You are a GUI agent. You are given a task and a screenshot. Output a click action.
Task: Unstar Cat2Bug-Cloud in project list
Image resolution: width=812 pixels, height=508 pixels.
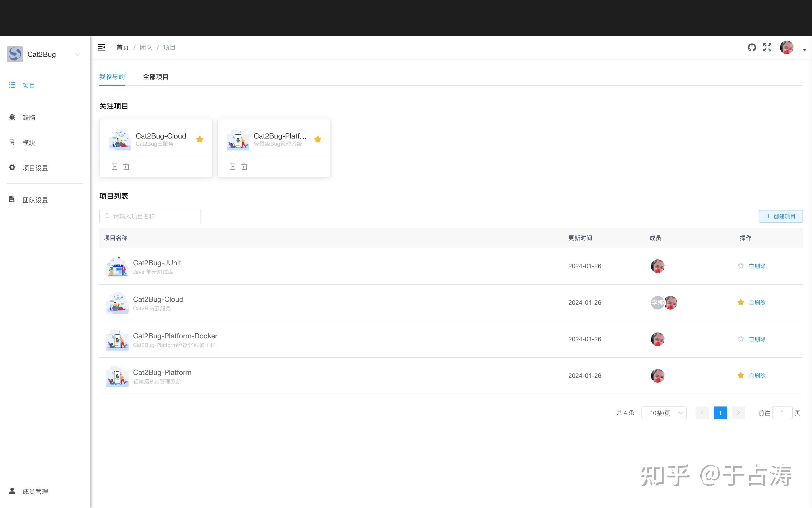pos(740,302)
